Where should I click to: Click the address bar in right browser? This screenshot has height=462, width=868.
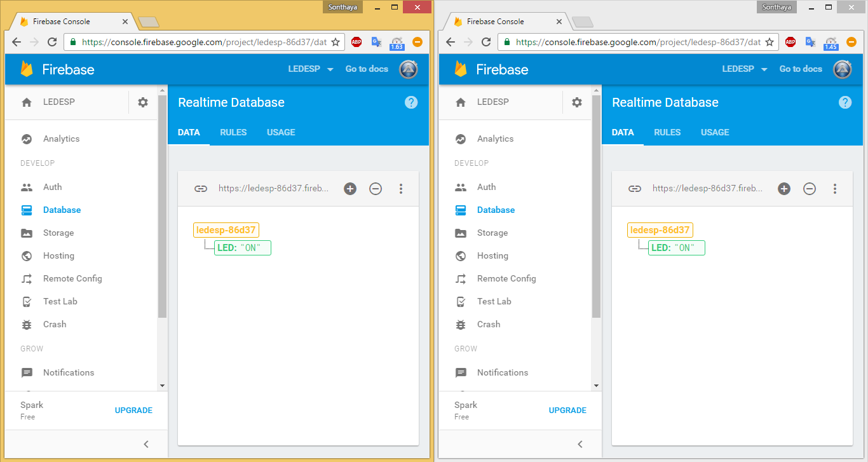[x=637, y=42]
